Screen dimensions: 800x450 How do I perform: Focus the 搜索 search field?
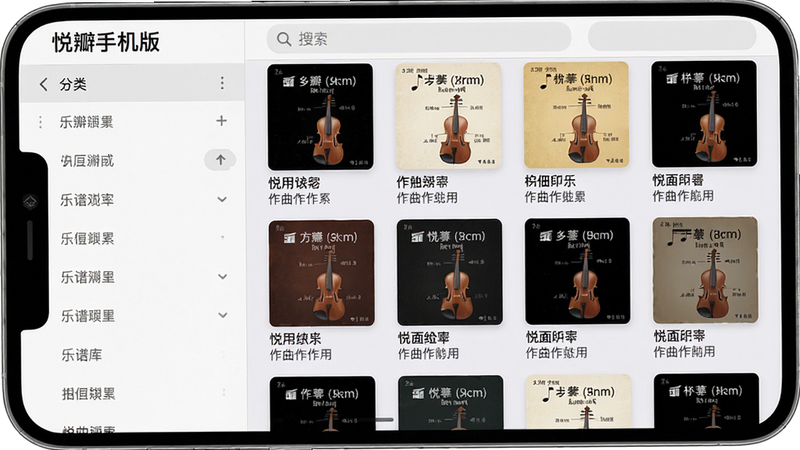pyautogui.click(x=418, y=38)
